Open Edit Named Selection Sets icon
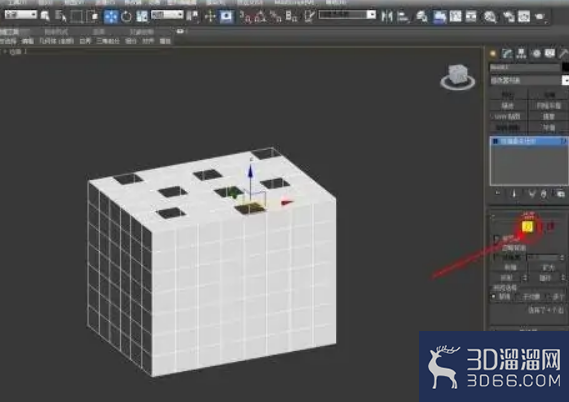The width and height of the screenshot is (569, 402). [x=309, y=16]
